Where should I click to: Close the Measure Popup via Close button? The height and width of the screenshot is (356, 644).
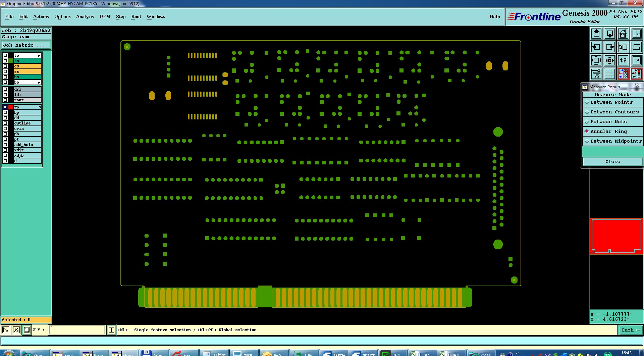pos(612,162)
